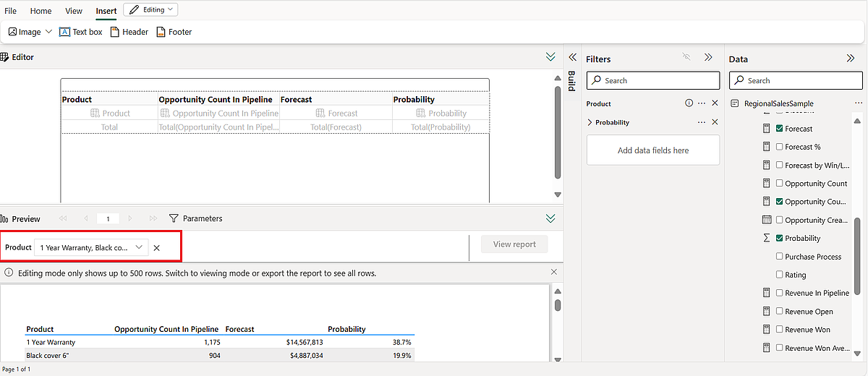Image resolution: width=868 pixels, height=376 pixels.
Task: Go to next page of preview
Action: tap(130, 218)
